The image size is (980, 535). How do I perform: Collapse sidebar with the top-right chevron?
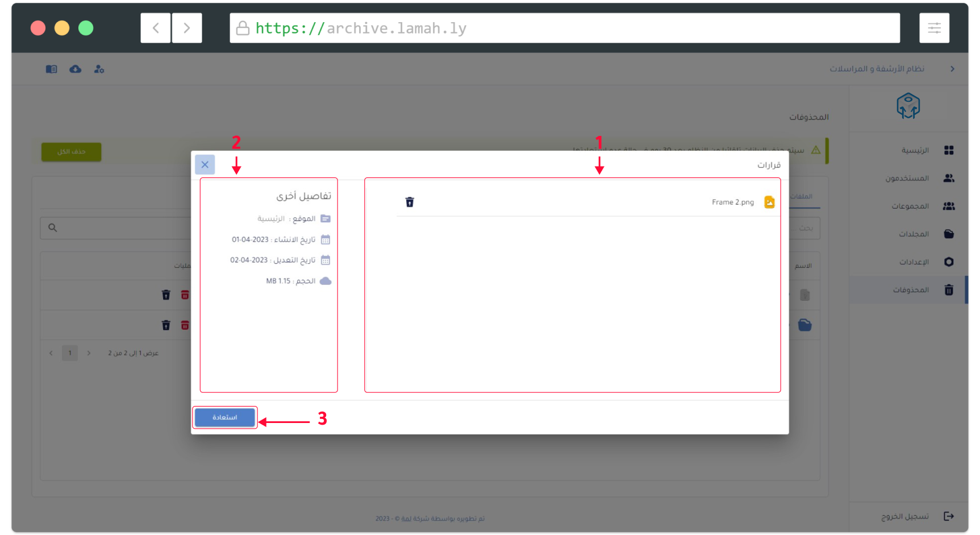(952, 69)
